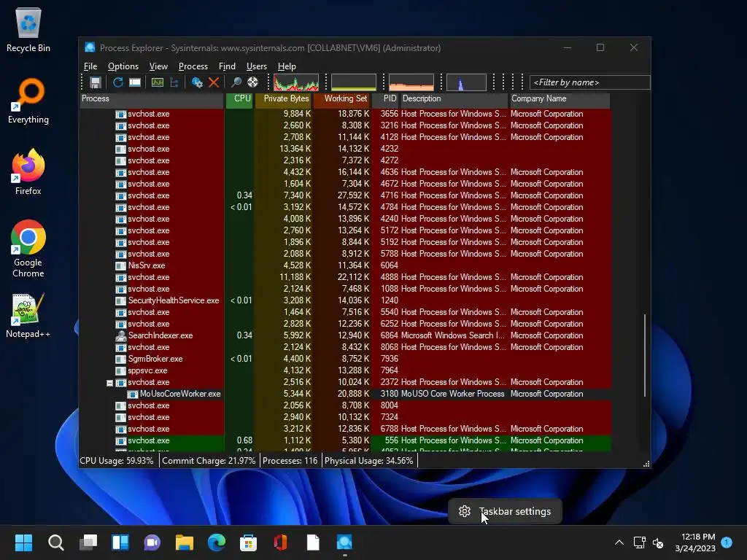
Task: Sort by the CPU column header
Action: 239,98
